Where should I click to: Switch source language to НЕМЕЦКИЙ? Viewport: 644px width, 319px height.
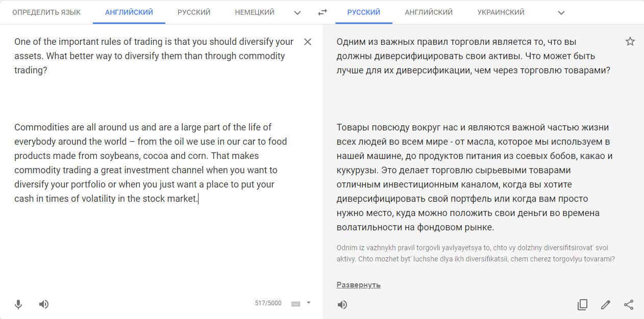(x=255, y=12)
